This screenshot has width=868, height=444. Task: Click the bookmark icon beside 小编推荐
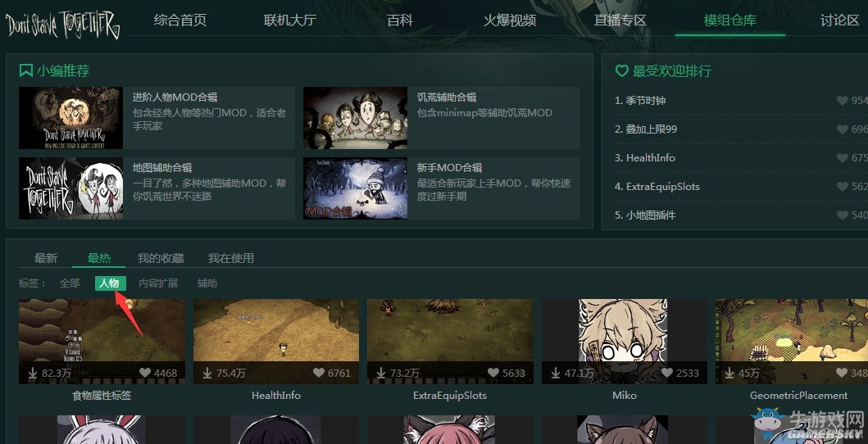click(x=25, y=70)
